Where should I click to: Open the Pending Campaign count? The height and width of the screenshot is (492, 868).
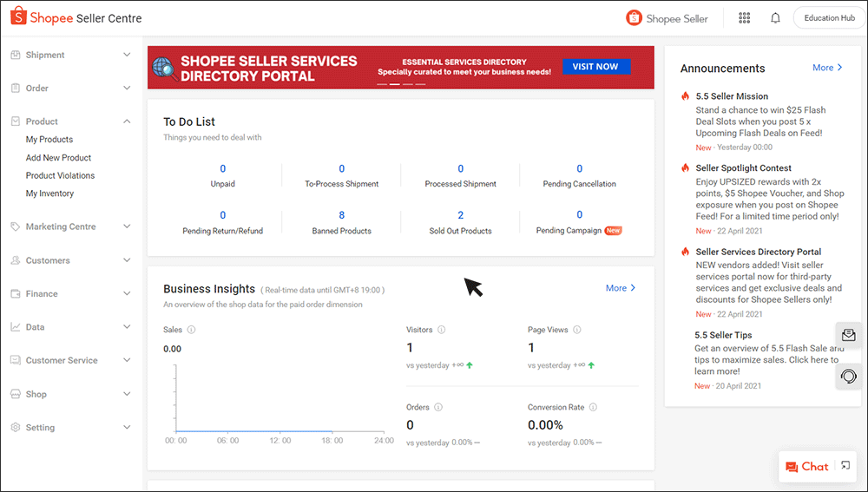(x=580, y=214)
